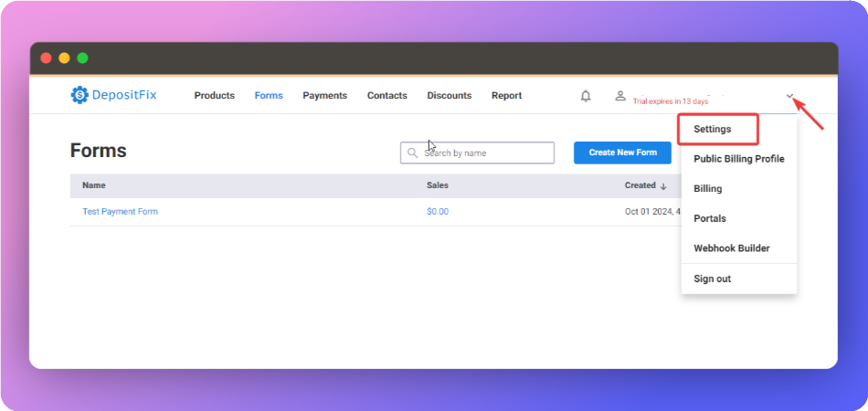
Task: Click the Trial expires in 13 days notice
Action: pyautogui.click(x=671, y=101)
